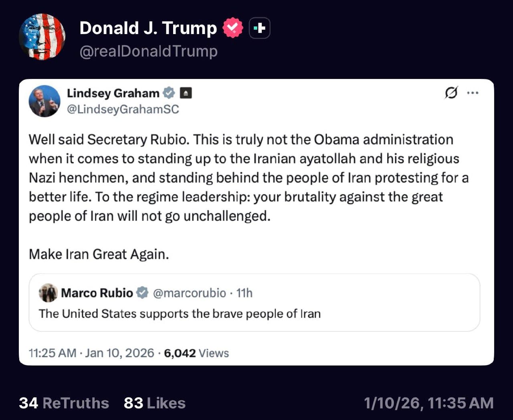The width and height of the screenshot is (513, 420).
Task: Click the @LindseyGrahamSC handle
Action: click(x=123, y=109)
